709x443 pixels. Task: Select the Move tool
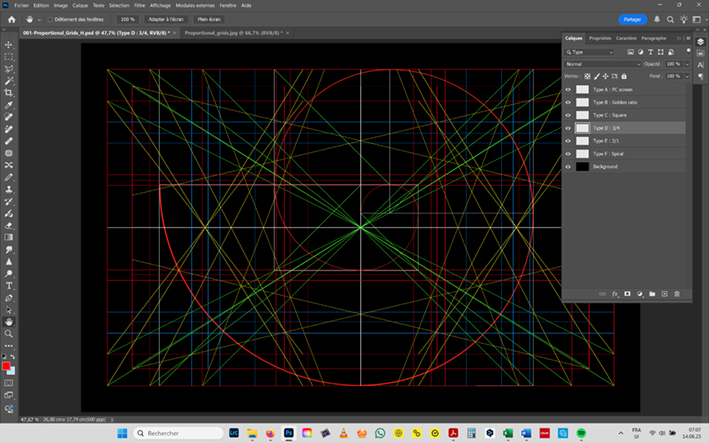coord(9,45)
